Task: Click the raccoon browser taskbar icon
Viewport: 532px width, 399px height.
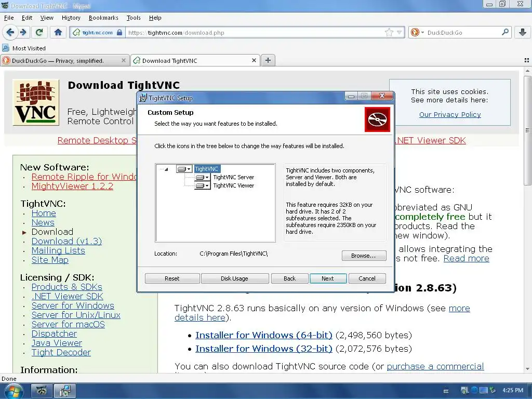Action: (x=42, y=391)
